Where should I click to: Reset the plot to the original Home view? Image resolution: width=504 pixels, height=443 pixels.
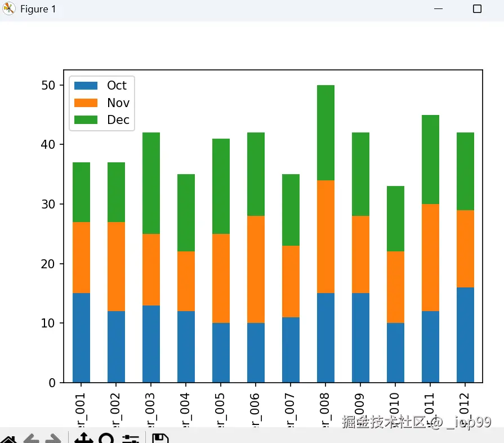point(9,439)
